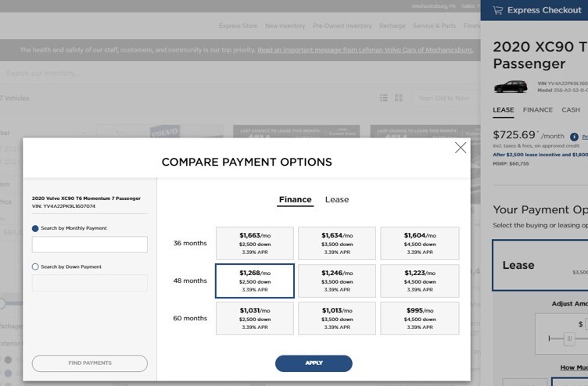Pick $995/mo 60-month option
This screenshot has width=588, height=386.
tap(420, 318)
